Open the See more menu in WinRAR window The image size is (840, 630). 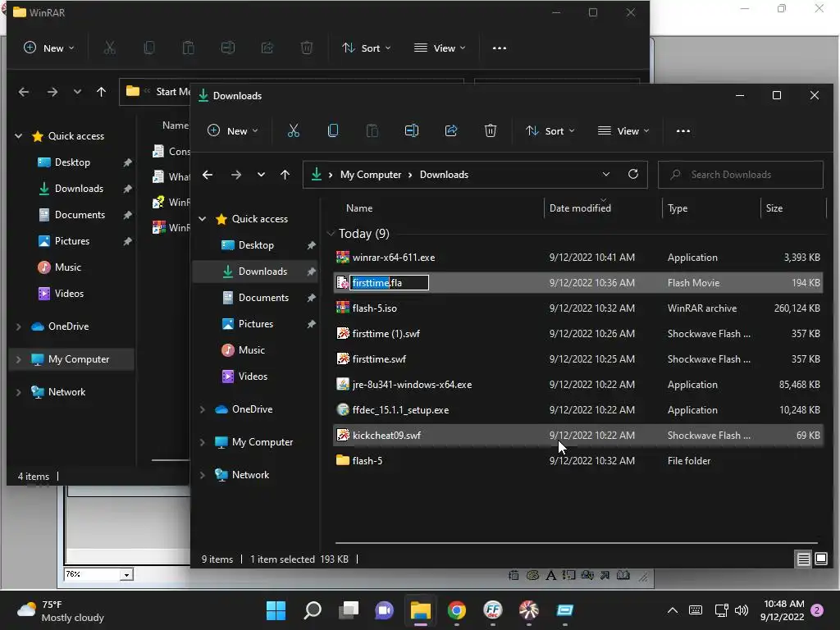500,48
